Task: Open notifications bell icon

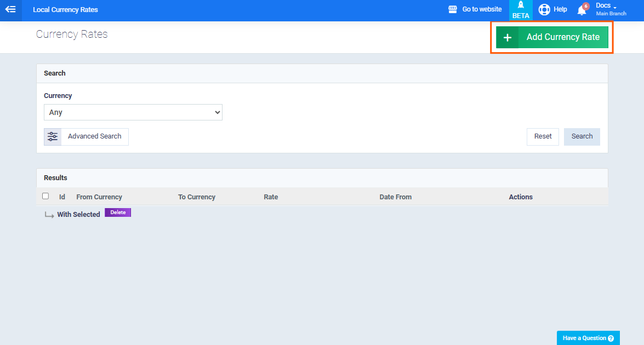Action: [x=582, y=10]
